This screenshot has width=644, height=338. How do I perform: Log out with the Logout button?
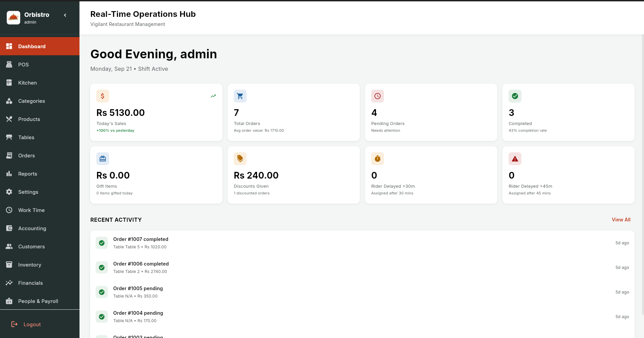[26, 324]
